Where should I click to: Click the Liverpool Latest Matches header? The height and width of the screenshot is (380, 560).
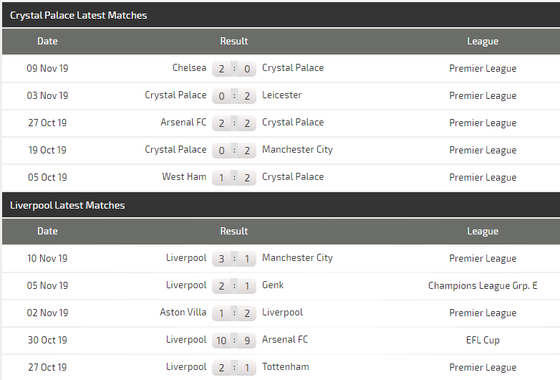click(x=67, y=205)
